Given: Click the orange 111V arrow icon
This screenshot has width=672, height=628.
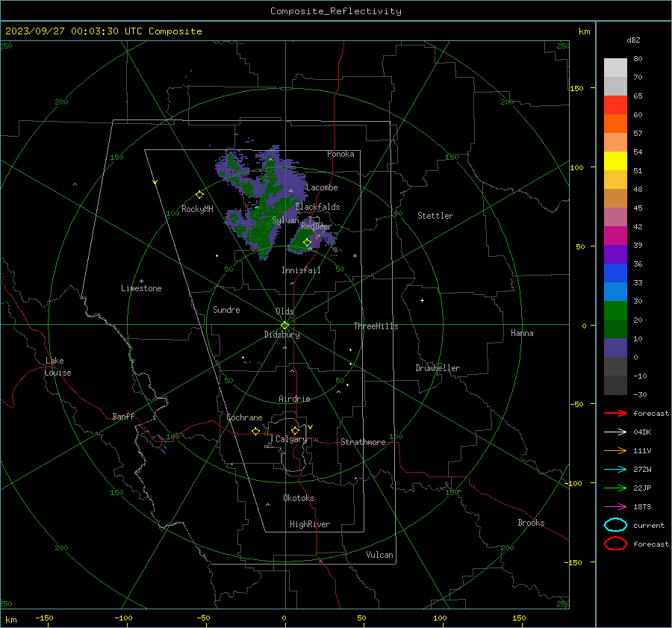Looking at the screenshot, I should pyautogui.click(x=615, y=450).
